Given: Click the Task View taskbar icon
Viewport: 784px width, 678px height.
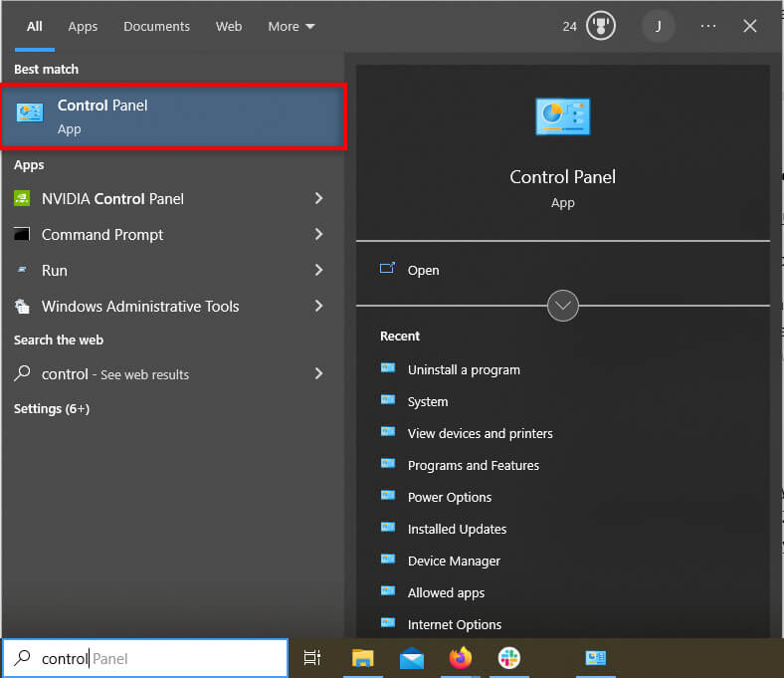Looking at the screenshot, I should pyautogui.click(x=312, y=658).
